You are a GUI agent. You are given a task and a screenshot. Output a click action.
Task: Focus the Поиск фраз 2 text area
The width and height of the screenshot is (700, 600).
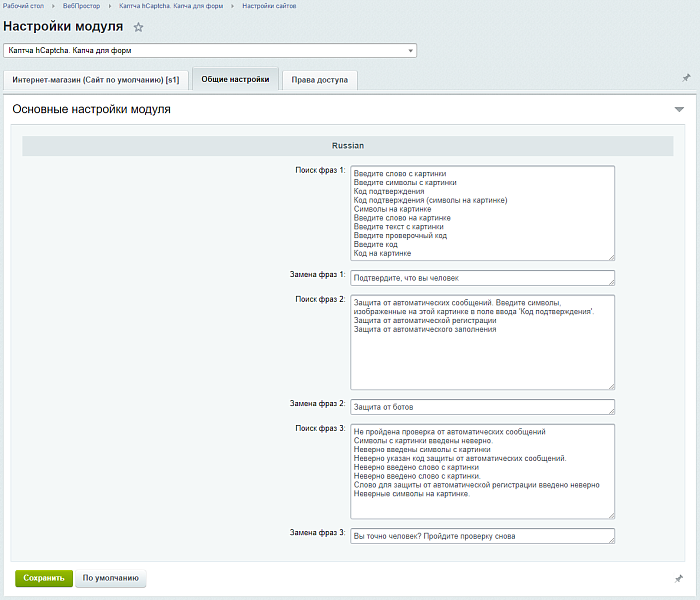(x=482, y=341)
